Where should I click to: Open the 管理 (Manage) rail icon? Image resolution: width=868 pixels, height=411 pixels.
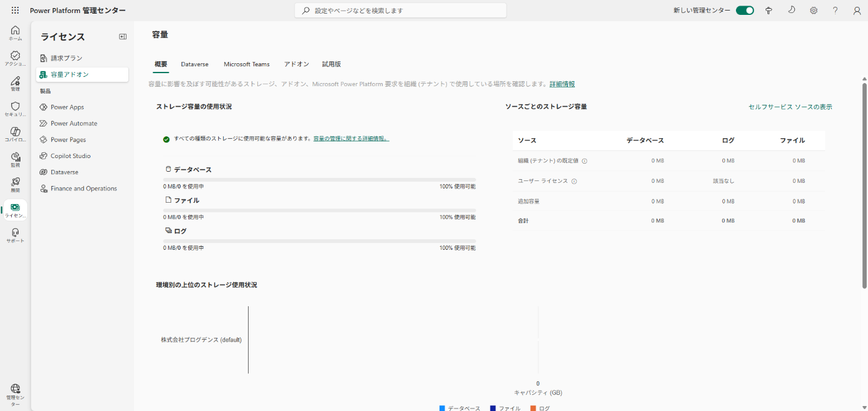[x=15, y=84]
